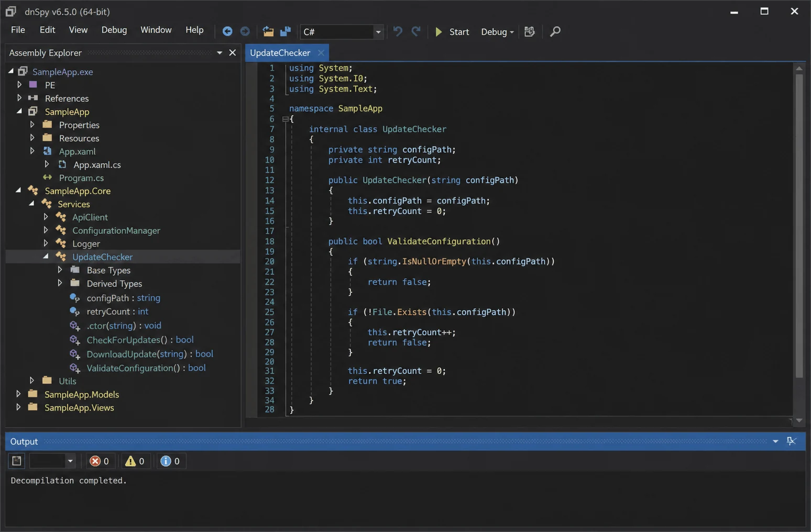
Task: Click the red errors count icon
Action: (95, 461)
